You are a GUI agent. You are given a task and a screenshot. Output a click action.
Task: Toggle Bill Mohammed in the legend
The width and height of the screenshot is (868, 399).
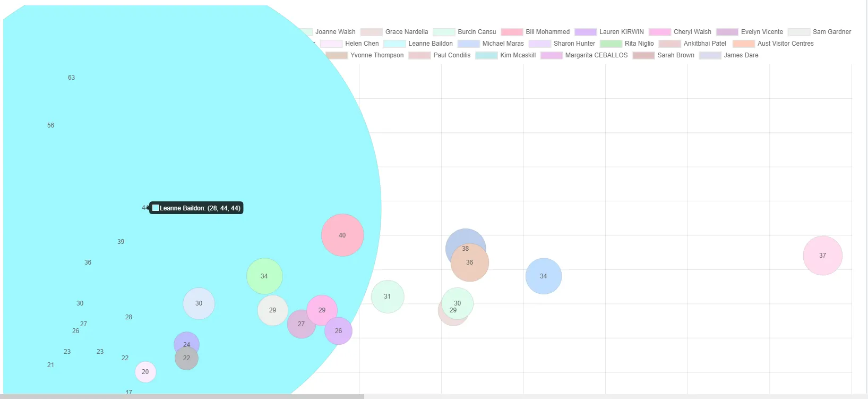coord(535,32)
